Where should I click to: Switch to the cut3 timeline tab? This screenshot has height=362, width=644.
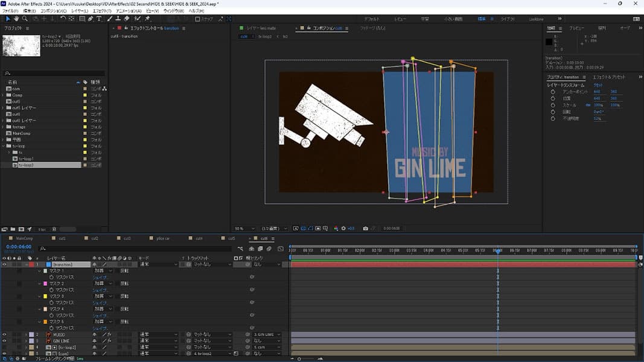click(127, 238)
